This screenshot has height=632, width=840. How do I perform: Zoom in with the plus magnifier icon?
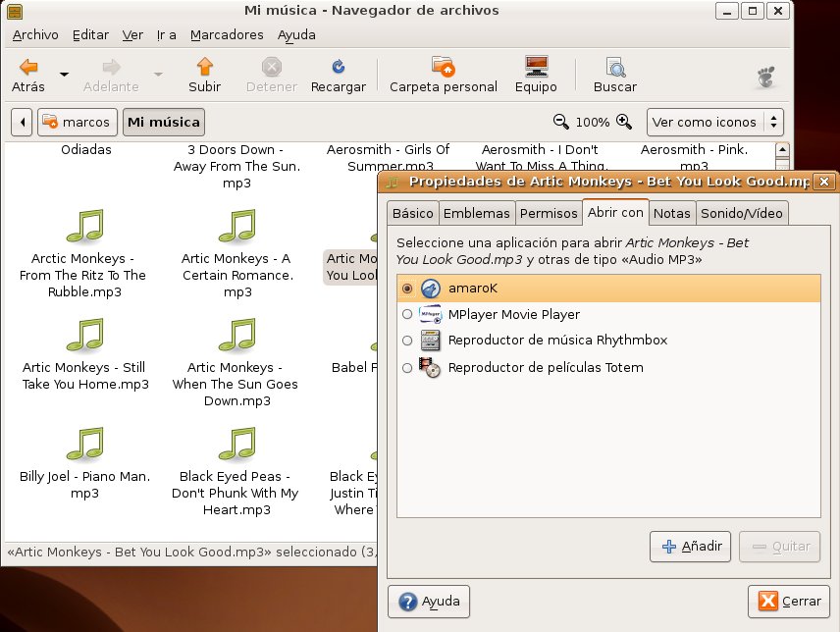pos(623,123)
